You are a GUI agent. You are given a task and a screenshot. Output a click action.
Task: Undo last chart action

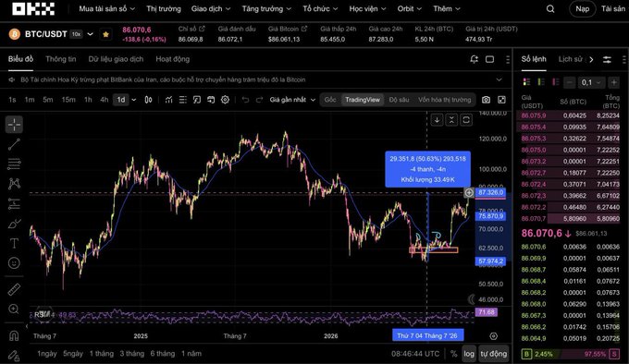pos(245,100)
